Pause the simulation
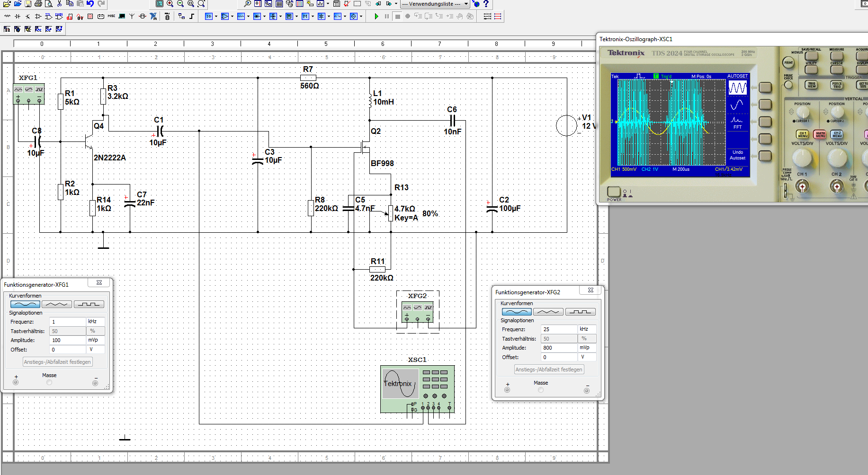The width and height of the screenshot is (868, 475). (387, 16)
